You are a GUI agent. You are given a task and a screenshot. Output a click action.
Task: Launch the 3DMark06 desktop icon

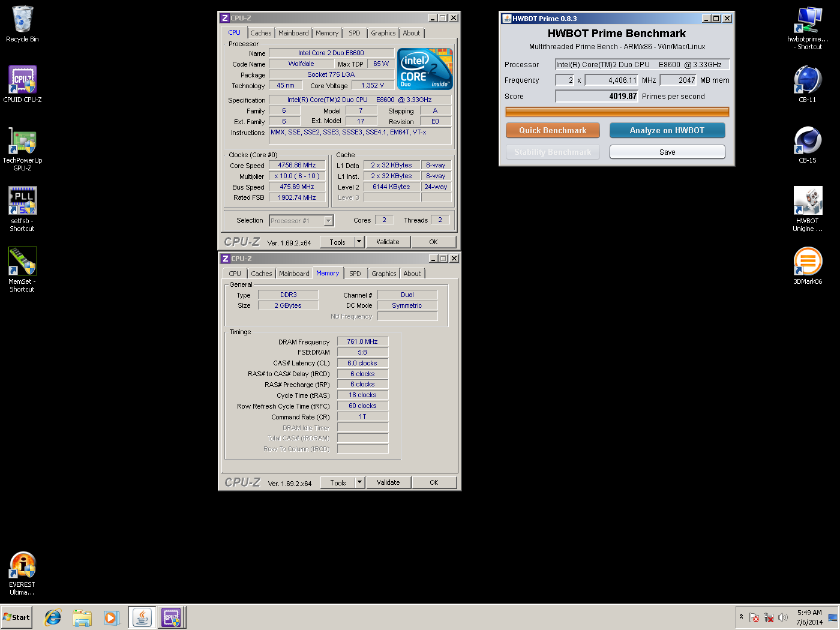(x=808, y=266)
